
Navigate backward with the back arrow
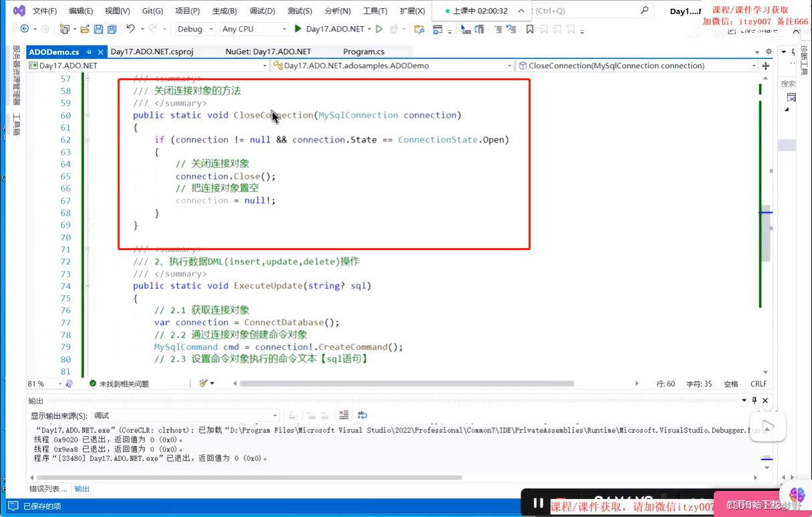25,29
